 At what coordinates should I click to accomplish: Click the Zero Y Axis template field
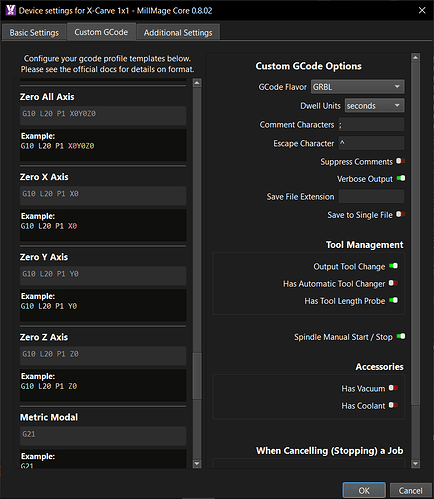pyautogui.click(x=103, y=275)
